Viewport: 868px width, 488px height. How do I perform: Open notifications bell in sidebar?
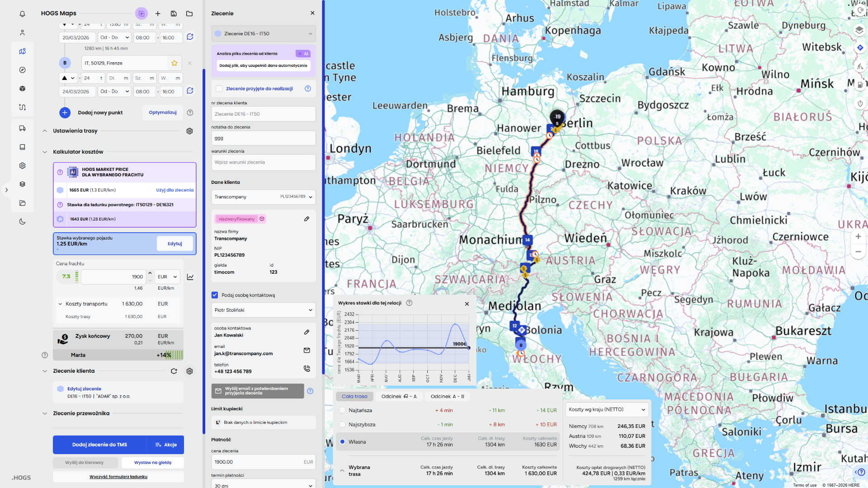[x=22, y=14]
